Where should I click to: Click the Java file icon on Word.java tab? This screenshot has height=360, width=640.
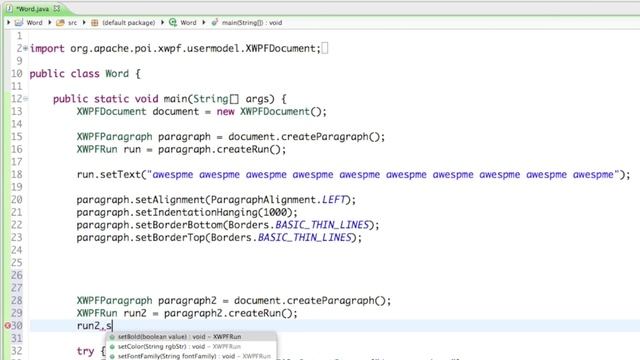[9, 9]
